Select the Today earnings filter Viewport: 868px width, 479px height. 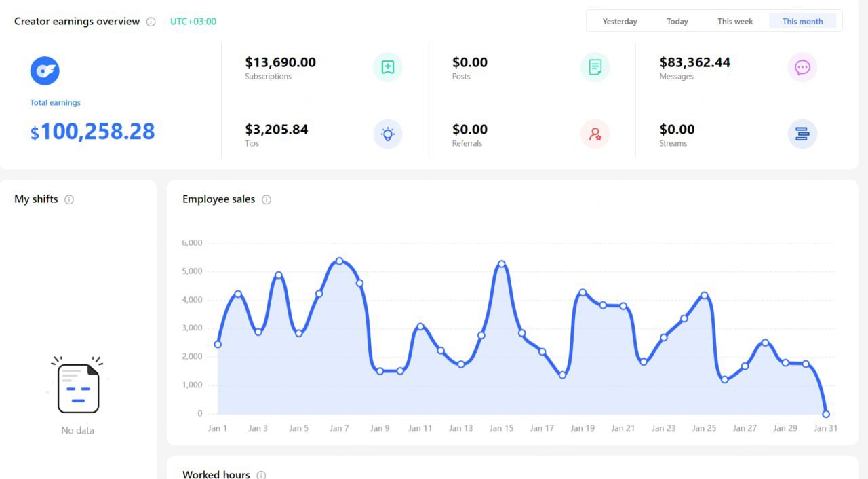coord(677,21)
